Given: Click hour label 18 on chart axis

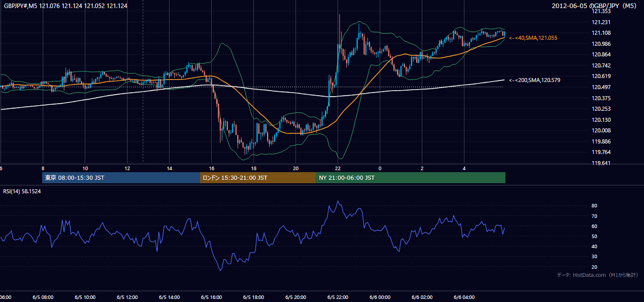Looking at the screenshot, I should click(x=253, y=169).
